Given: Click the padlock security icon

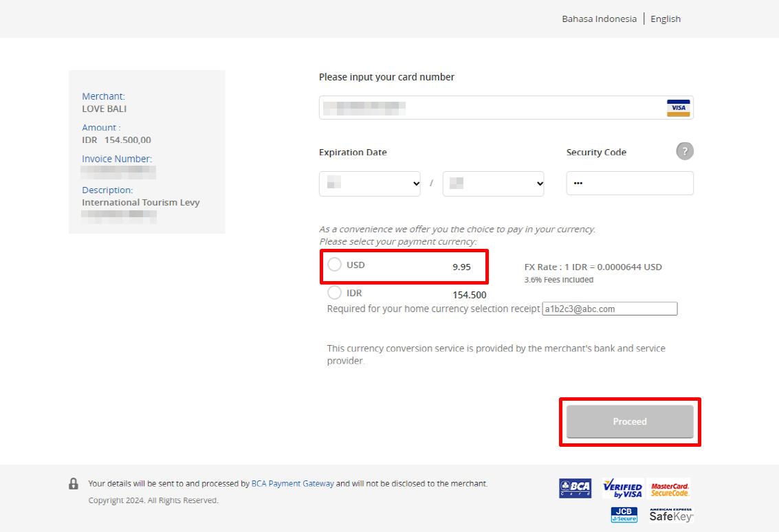Looking at the screenshot, I should point(74,483).
